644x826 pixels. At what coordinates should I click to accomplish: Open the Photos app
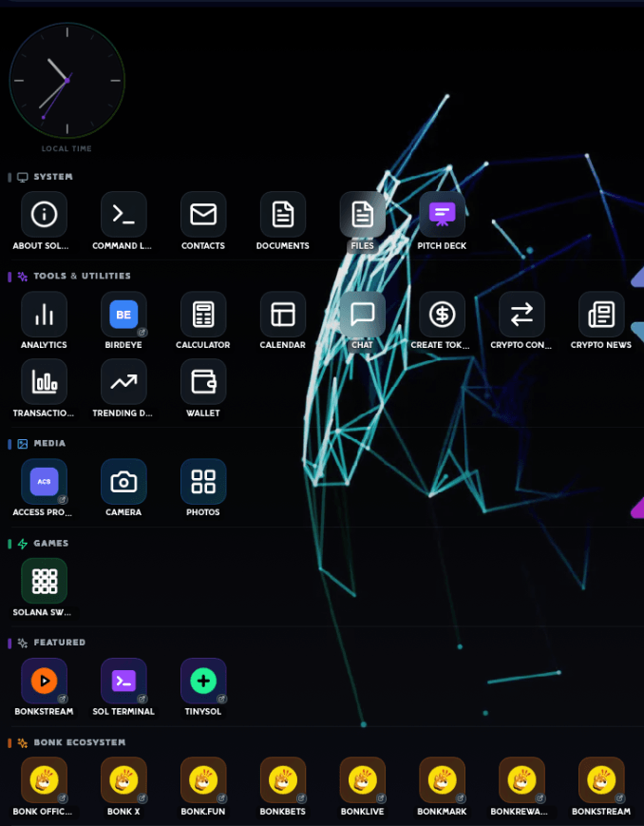pyautogui.click(x=203, y=482)
